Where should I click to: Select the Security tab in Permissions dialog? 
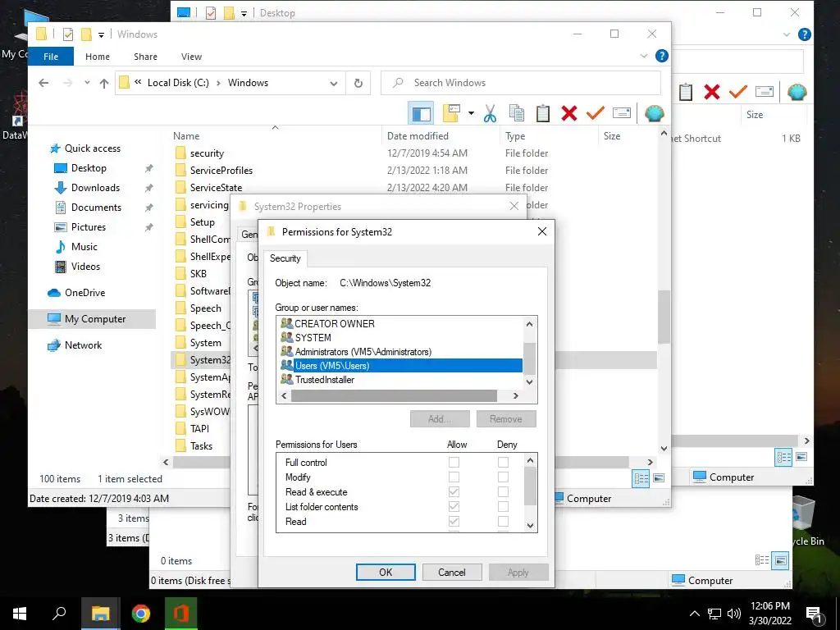[x=285, y=258]
